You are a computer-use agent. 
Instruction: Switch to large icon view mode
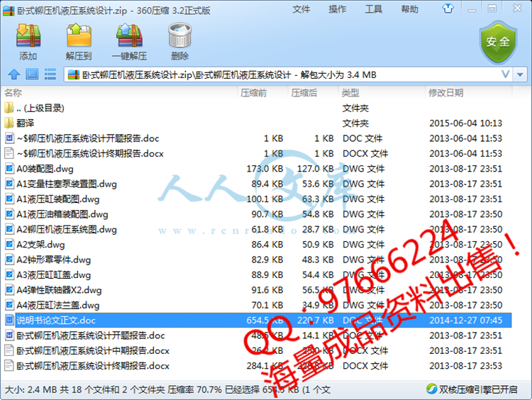pos(32,74)
